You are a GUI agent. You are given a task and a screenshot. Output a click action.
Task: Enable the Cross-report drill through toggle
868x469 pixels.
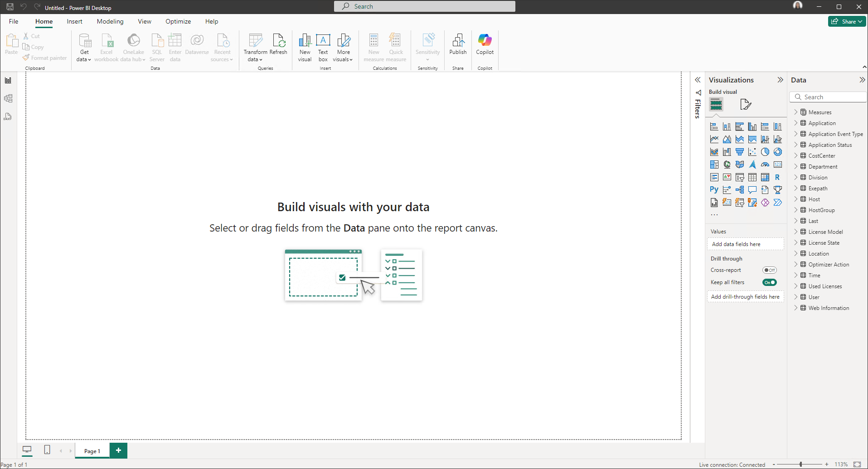point(770,270)
